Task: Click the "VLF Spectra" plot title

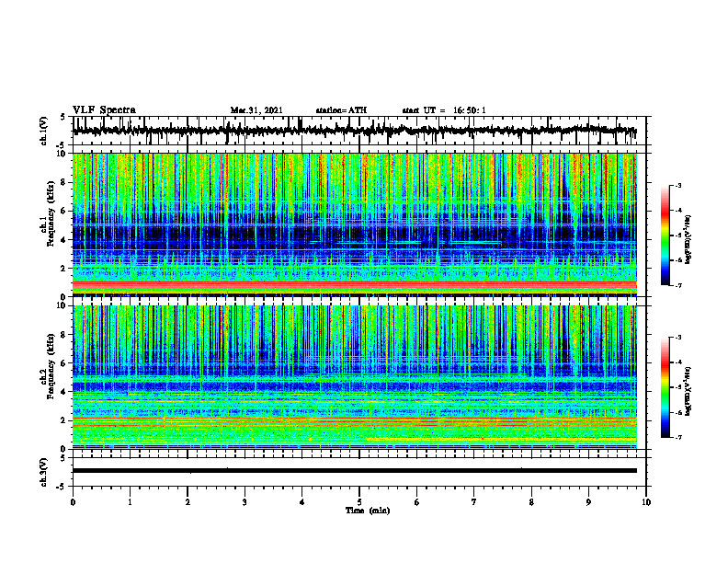Action: [x=104, y=110]
